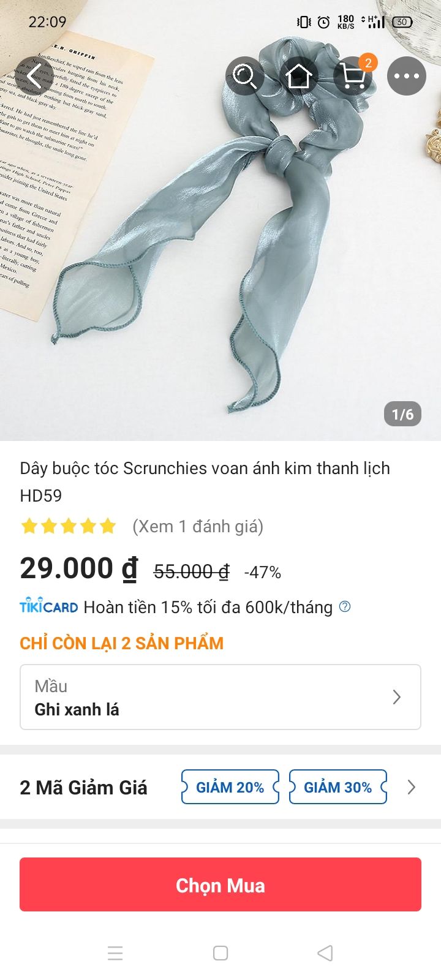This screenshot has height=980, width=441.
Task: Open the three-dot more options menu
Action: point(407,76)
